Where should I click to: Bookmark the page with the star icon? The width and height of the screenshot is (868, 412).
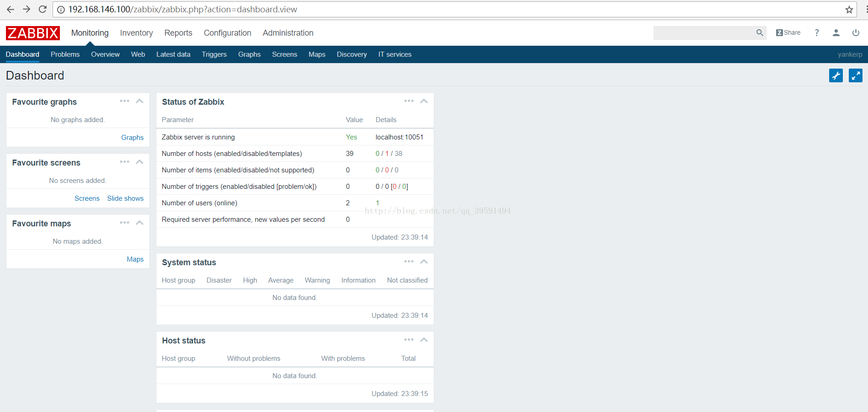[849, 10]
